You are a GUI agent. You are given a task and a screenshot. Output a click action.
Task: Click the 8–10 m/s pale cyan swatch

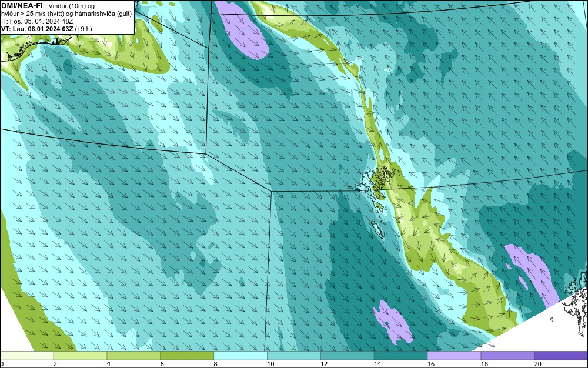(240, 356)
